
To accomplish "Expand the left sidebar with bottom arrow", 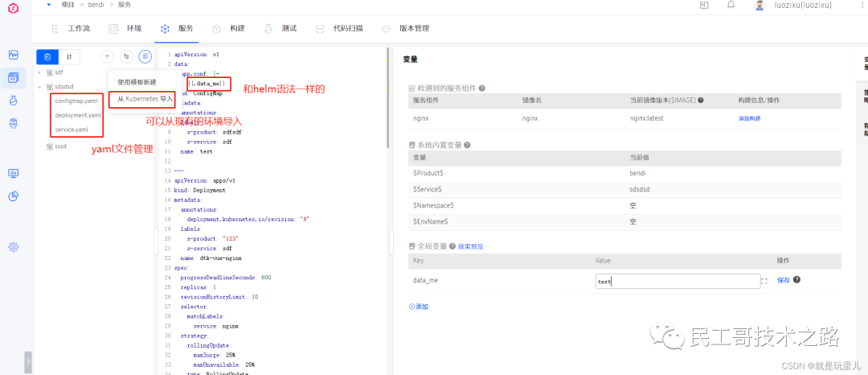I will tap(28, 362).
